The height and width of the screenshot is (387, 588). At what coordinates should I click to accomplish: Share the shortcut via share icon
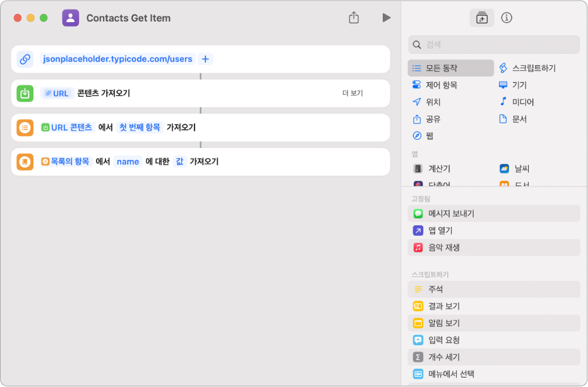coord(354,18)
